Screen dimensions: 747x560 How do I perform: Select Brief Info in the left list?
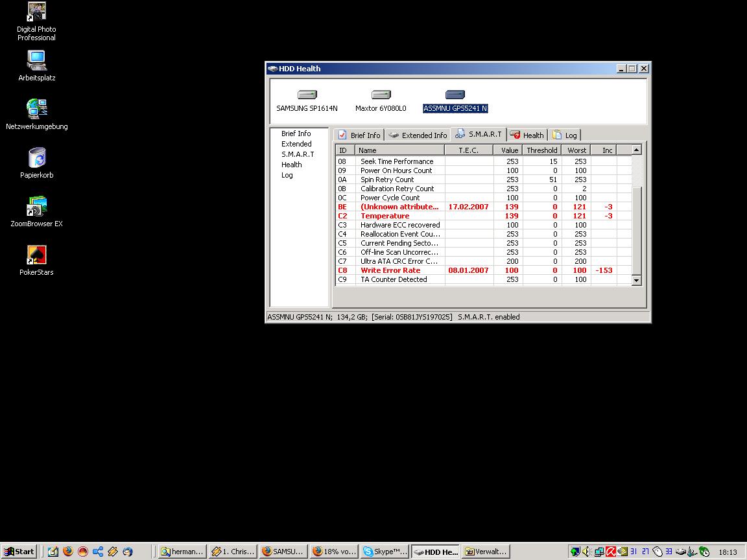tap(296, 134)
